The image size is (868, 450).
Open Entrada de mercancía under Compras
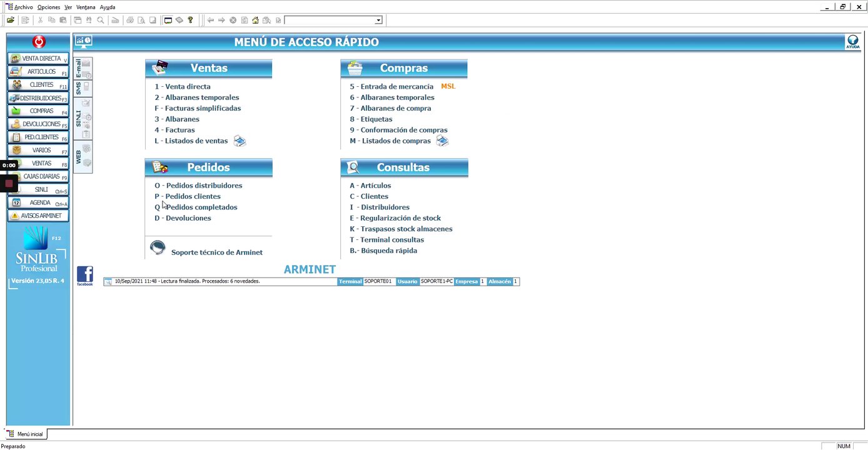(x=391, y=86)
